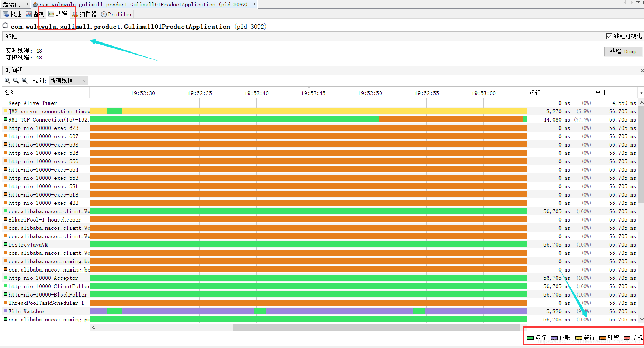Click the 休眠 purple legend swatch
Viewport: 644px width, 348px height.
pyautogui.click(x=554, y=338)
